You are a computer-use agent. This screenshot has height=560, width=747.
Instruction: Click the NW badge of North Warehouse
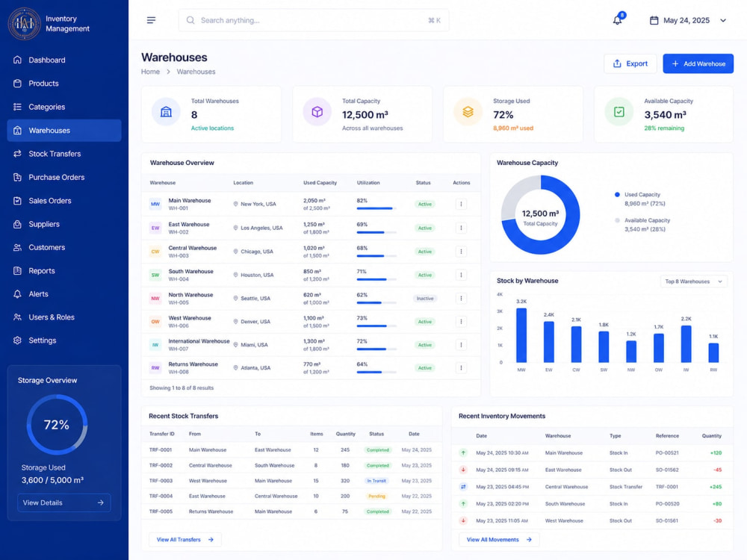(155, 299)
